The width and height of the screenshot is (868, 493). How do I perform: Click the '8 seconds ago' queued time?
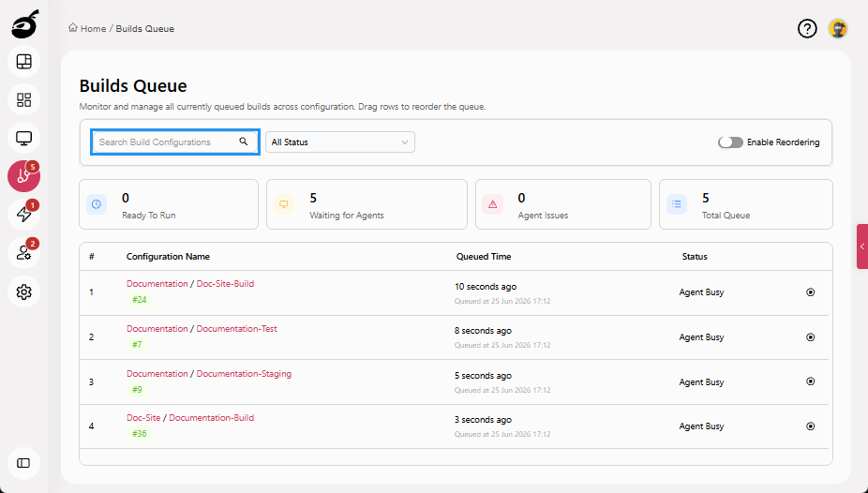(483, 330)
